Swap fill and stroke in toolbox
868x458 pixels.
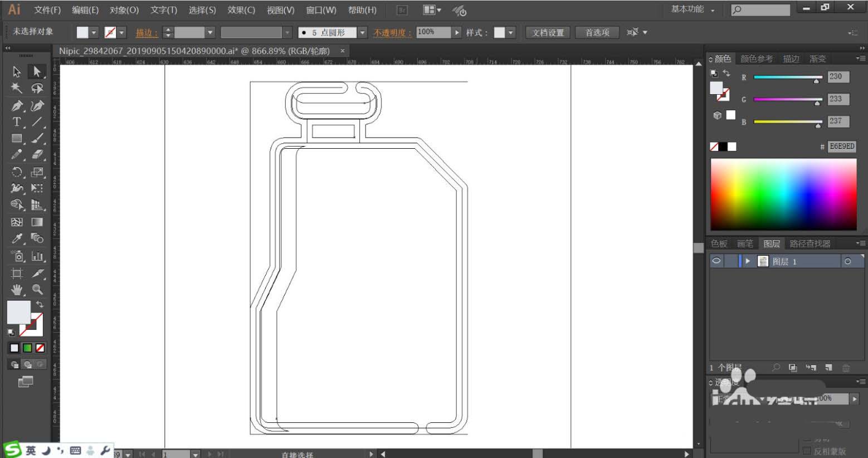(x=40, y=304)
